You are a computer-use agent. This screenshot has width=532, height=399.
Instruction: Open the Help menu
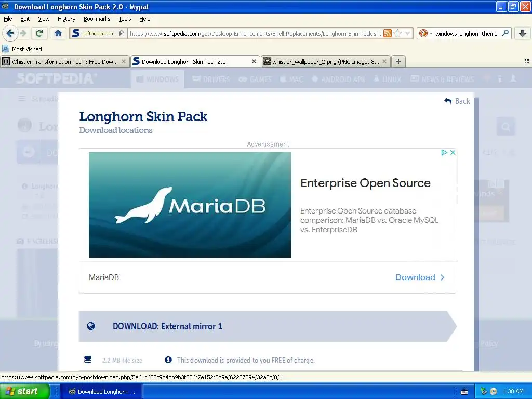point(144,19)
